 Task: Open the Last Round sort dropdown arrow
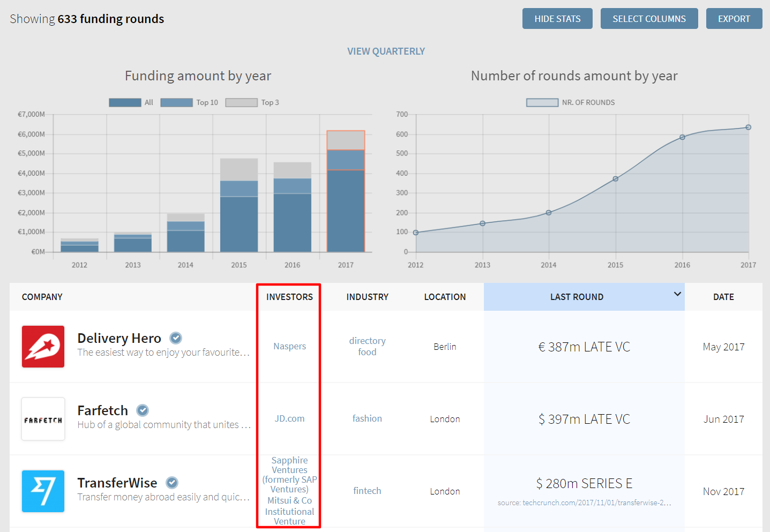677,294
